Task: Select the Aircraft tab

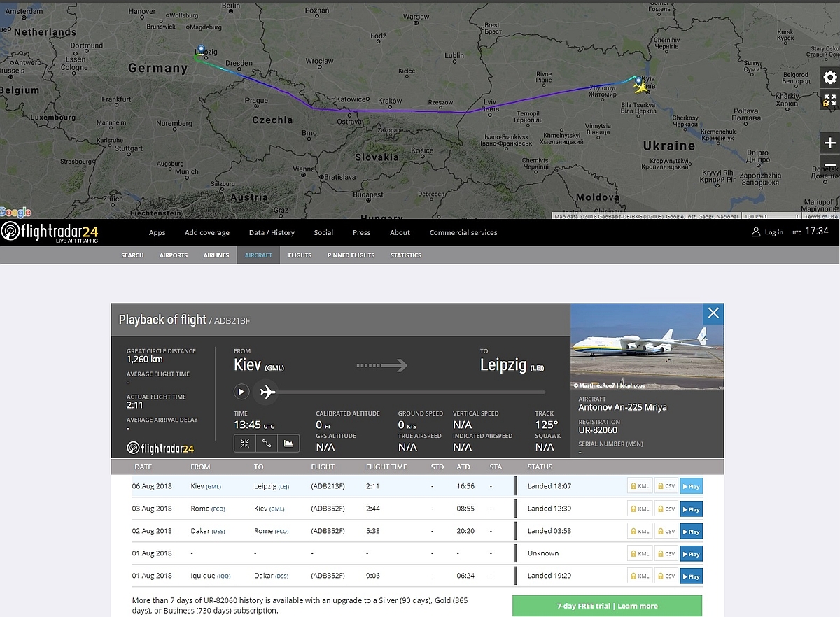Action: tap(258, 255)
